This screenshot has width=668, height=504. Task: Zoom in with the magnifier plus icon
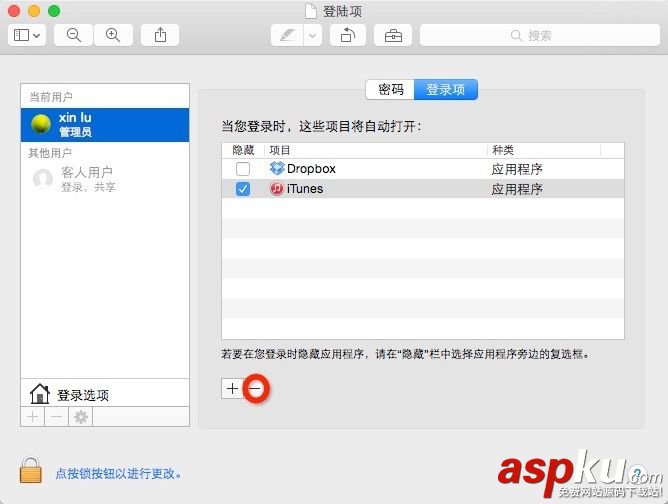pyautogui.click(x=113, y=35)
